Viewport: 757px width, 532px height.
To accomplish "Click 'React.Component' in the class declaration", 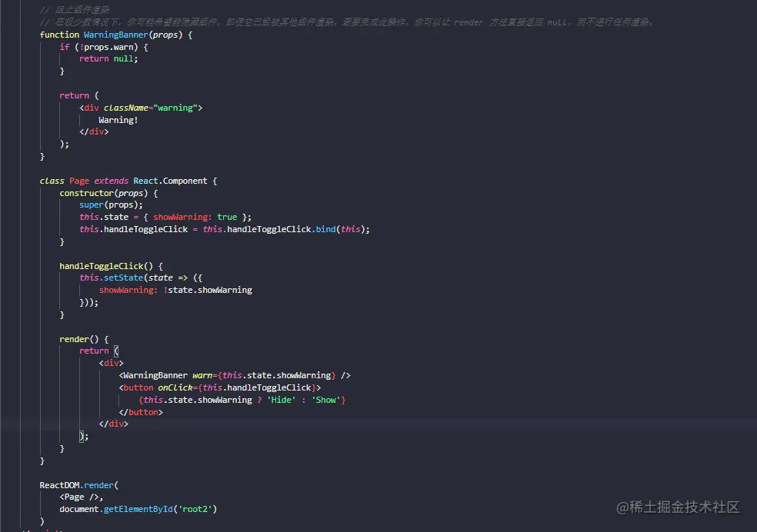I will [x=170, y=181].
